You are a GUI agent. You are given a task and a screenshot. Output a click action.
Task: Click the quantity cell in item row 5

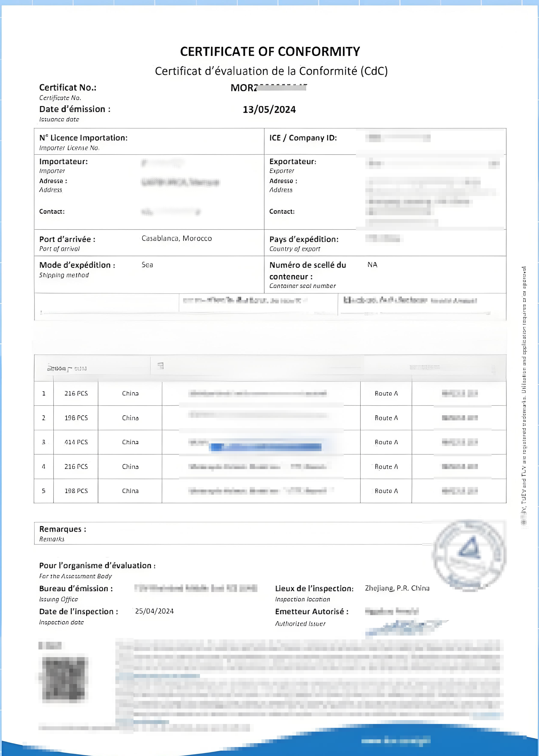pos(76,491)
